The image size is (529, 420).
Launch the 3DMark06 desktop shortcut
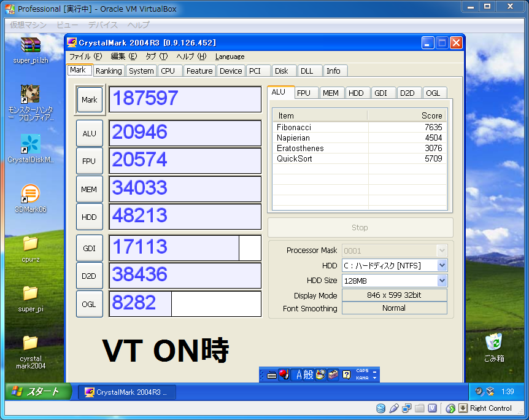(30, 194)
